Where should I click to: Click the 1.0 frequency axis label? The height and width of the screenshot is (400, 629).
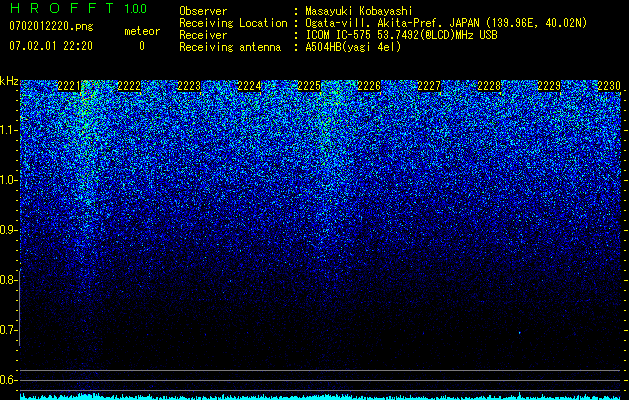8,180
